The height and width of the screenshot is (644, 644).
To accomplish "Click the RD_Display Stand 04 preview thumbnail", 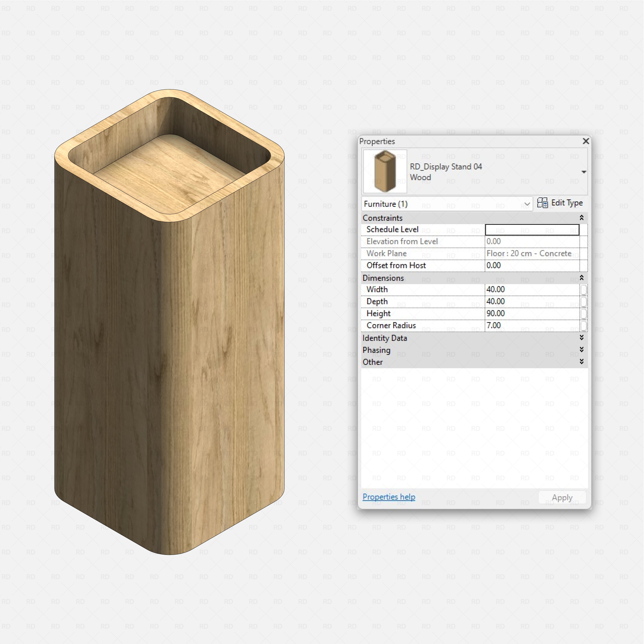I will tap(385, 171).
